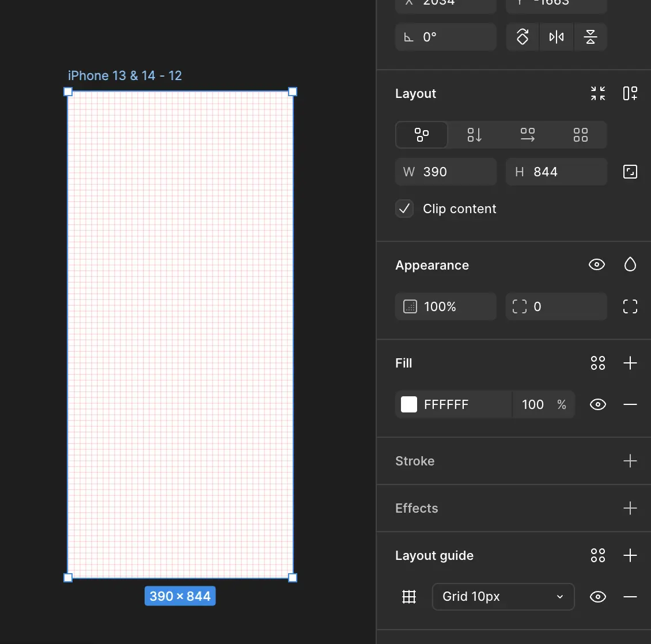Flip the frame vertically

(x=590, y=37)
